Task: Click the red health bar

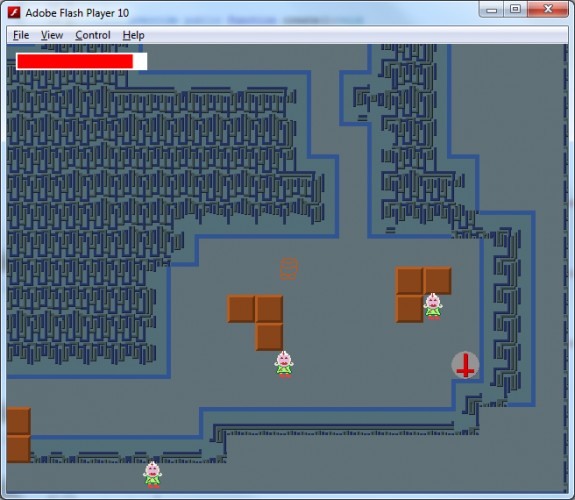Action: point(75,61)
